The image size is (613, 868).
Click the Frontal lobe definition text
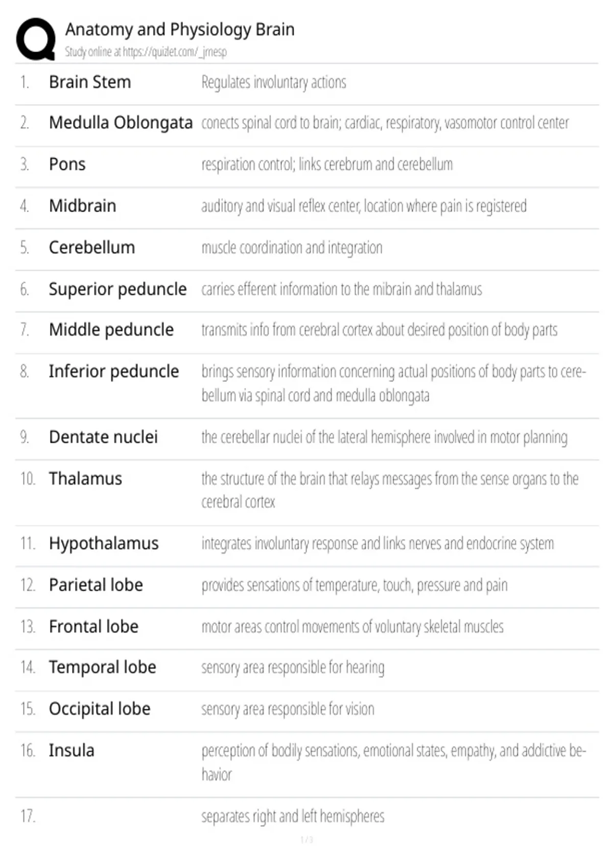352,626
